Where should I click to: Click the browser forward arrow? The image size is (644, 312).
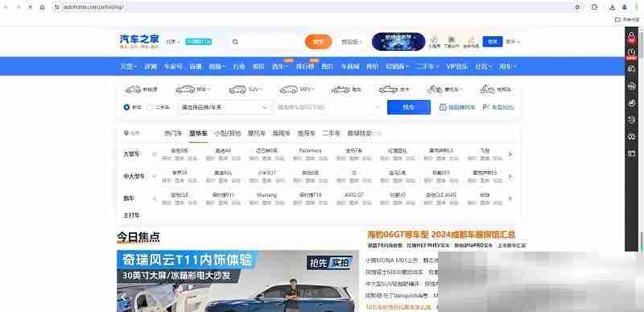coord(18,7)
